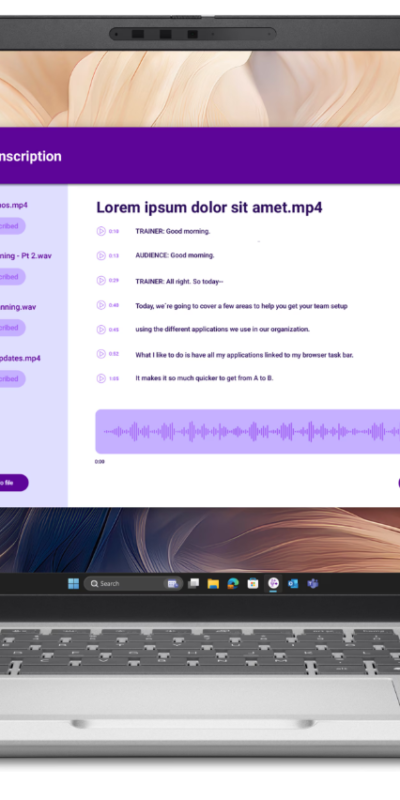The width and height of the screenshot is (400, 800).
Task: Click the 0:29 timestamp
Action: pos(114,281)
